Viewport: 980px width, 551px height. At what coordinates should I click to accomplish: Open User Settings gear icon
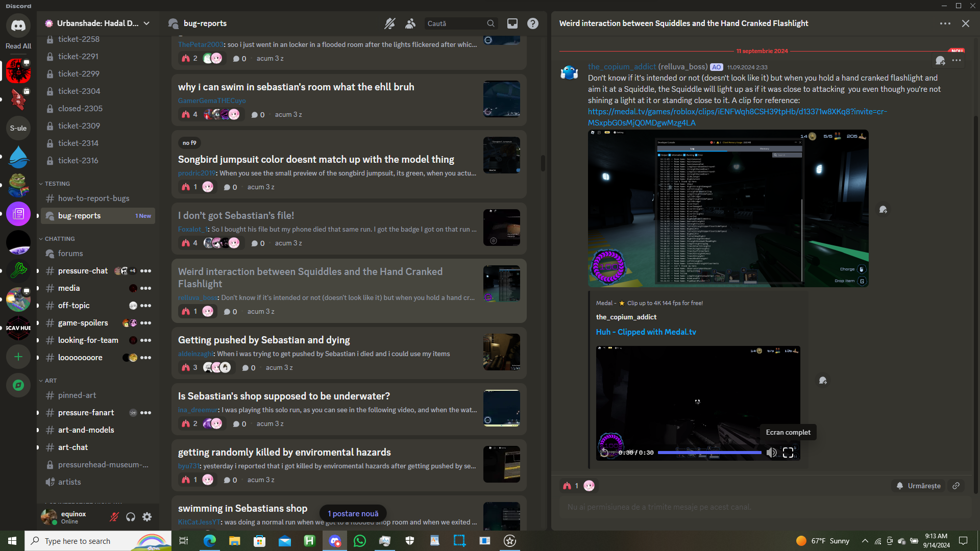(x=147, y=517)
